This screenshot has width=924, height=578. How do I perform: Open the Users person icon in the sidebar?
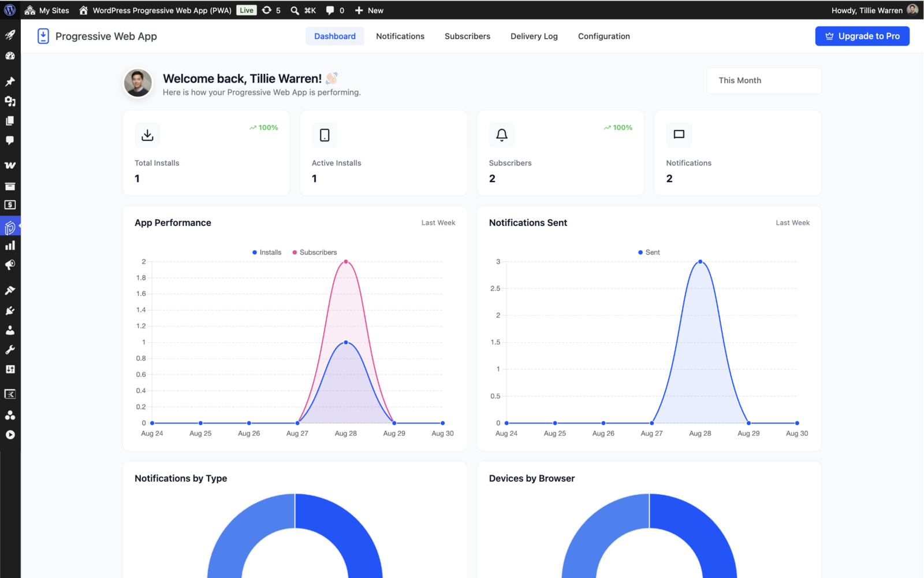pyautogui.click(x=10, y=330)
